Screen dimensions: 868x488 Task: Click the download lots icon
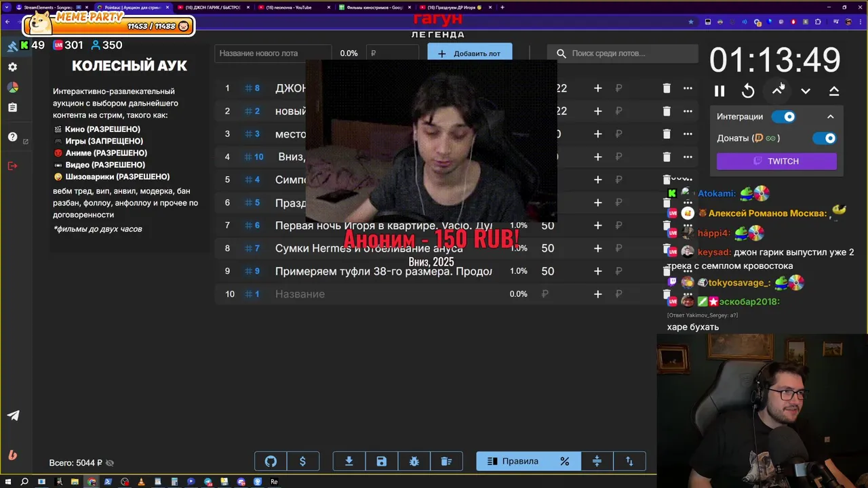point(349,462)
